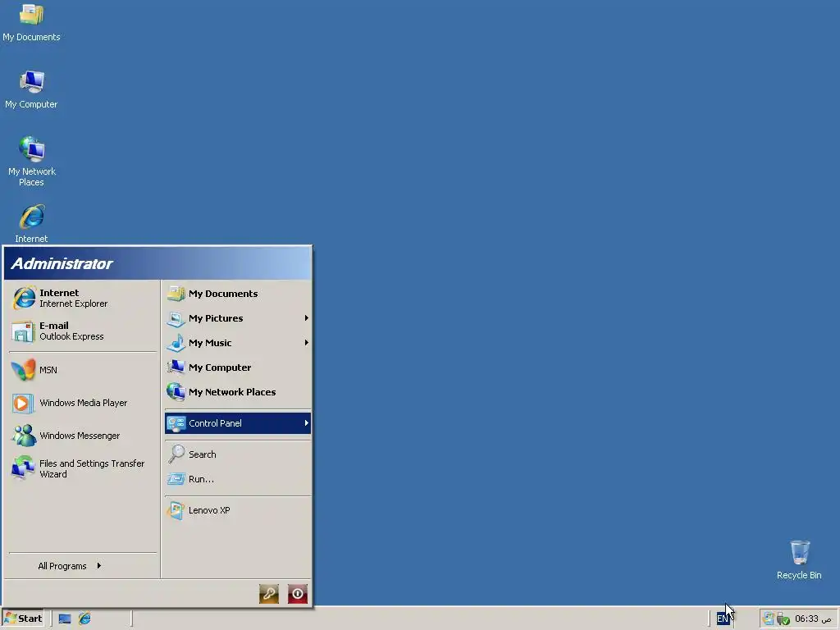Expand Control Panel submenu arrow

[x=307, y=423]
